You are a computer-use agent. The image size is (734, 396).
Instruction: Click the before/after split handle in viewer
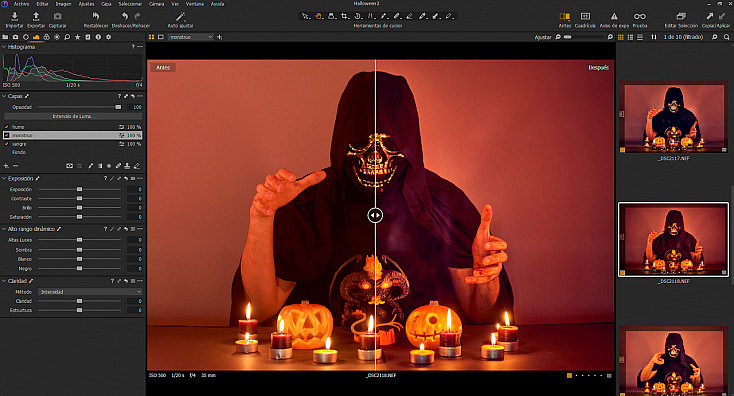375,215
